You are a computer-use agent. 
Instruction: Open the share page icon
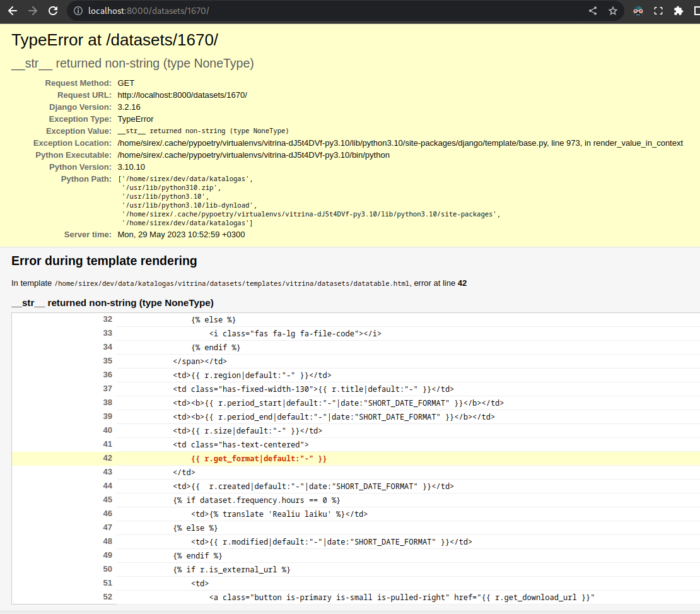[592, 10]
